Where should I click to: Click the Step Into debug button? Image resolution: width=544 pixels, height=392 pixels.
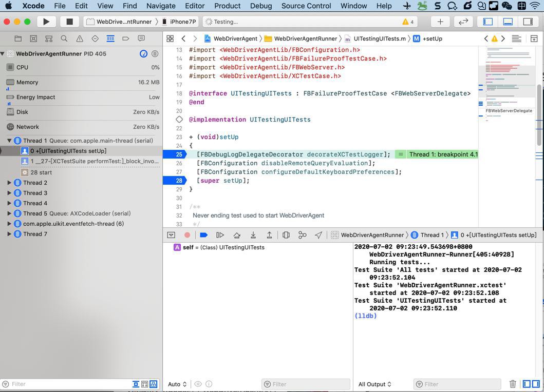(x=253, y=235)
